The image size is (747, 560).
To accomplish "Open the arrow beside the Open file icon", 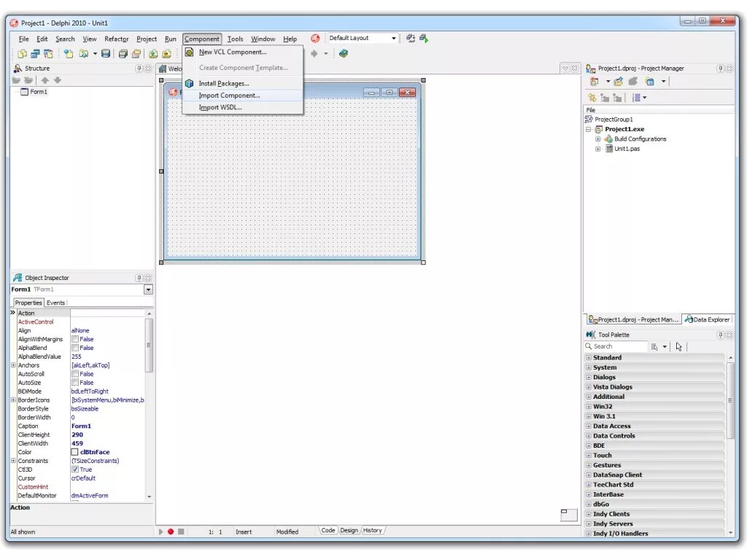I will [95, 54].
